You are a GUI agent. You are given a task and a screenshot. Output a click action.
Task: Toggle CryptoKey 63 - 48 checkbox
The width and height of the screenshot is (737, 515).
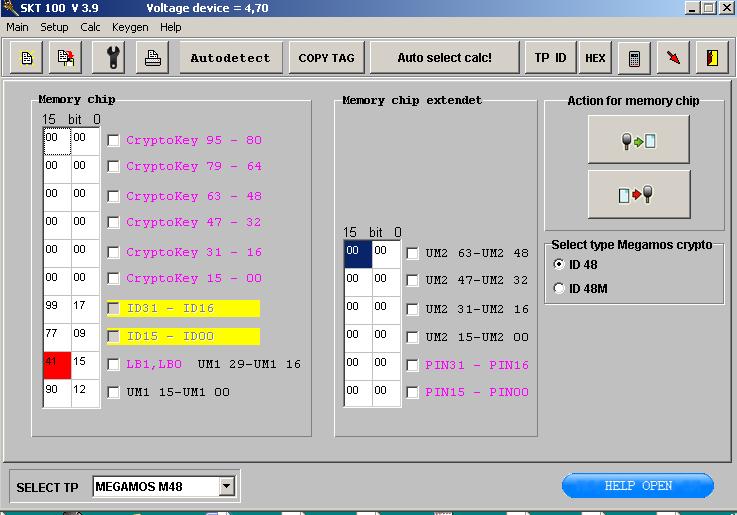click(x=113, y=196)
